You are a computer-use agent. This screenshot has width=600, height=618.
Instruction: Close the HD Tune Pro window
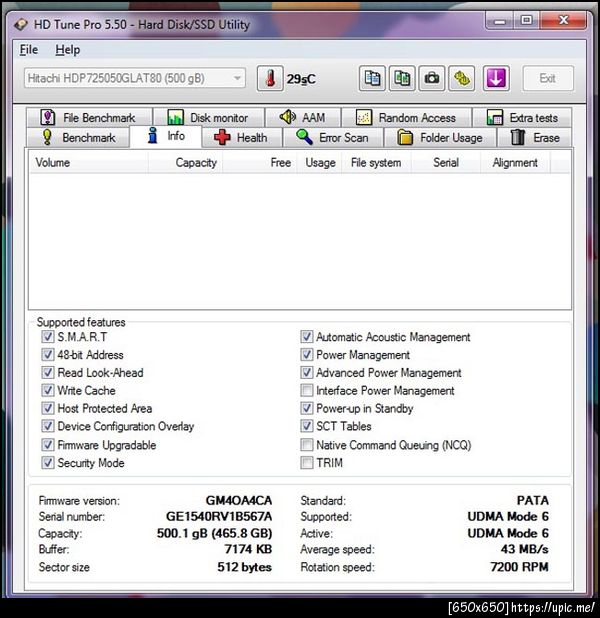tap(563, 21)
